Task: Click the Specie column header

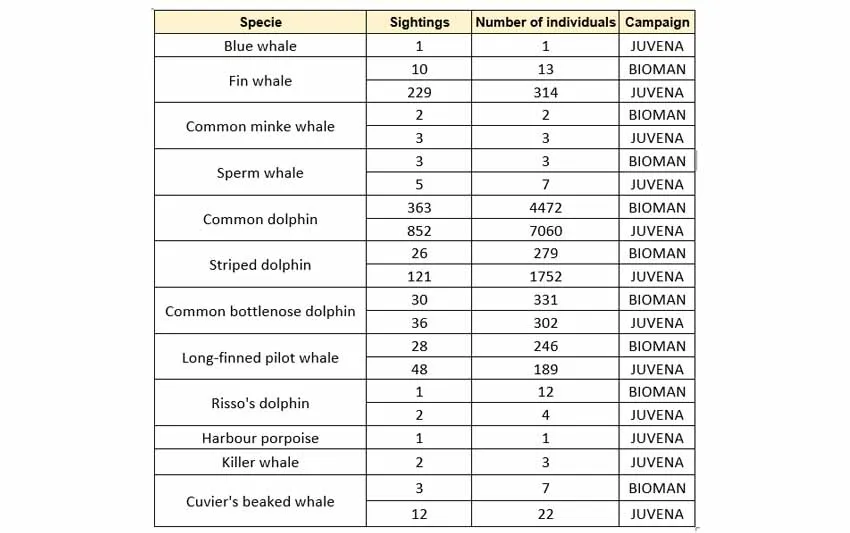Action: pyautogui.click(x=260, y=22)
